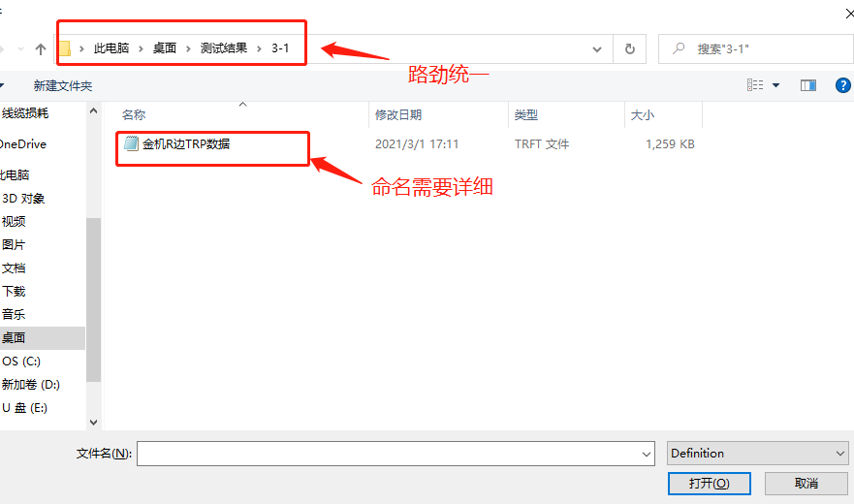Click the 取消 button
The height and width of the screenshot is (504, 854).
point(807,484)
